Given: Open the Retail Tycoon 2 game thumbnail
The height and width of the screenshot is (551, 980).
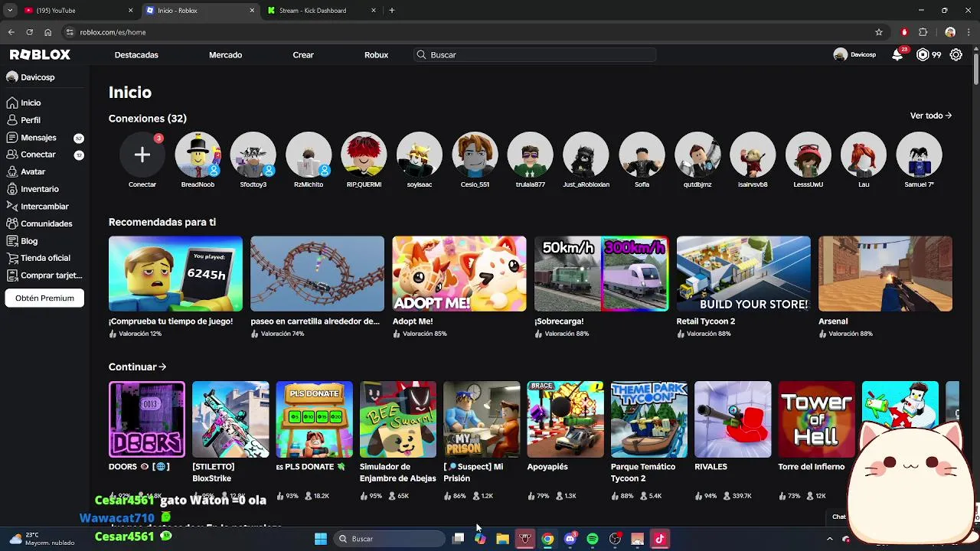Looking at the screenshot, I should click(x=743, y=274).
